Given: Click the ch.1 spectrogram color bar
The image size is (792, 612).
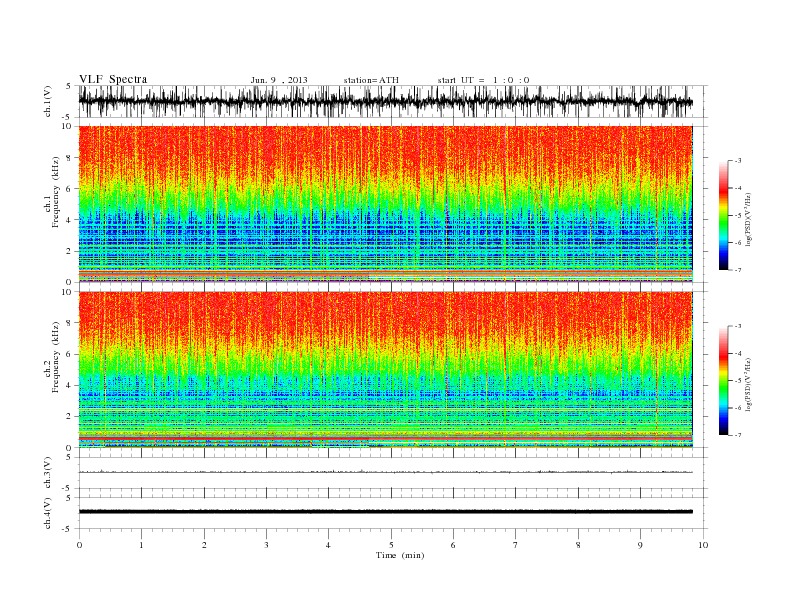Looking at the screenshot, I should pos(723,215).
